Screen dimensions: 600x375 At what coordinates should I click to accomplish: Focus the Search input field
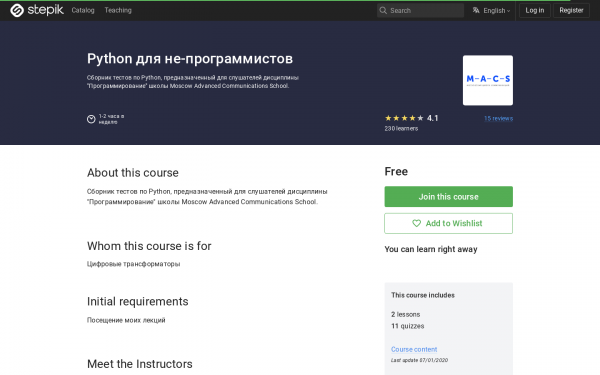420,10
